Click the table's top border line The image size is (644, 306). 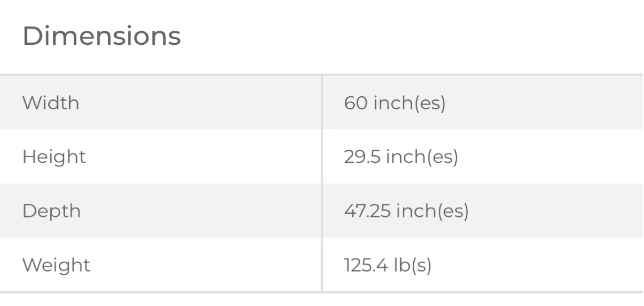[322, 75]
